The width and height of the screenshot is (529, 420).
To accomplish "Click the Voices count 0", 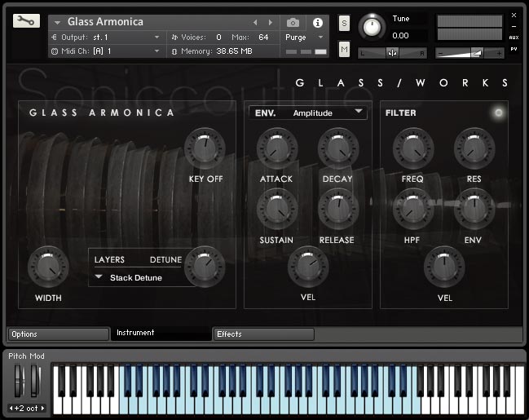I will [x=218, y=38].
